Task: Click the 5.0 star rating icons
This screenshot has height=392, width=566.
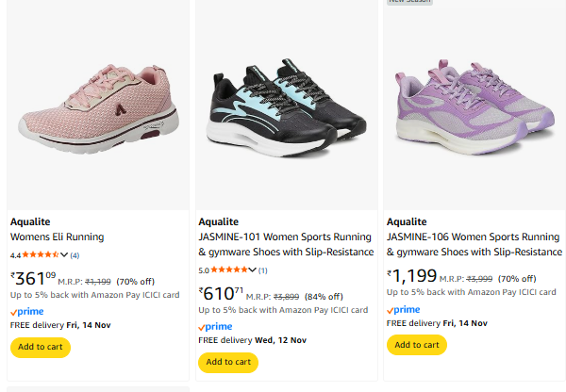Action: coord(228,270)
